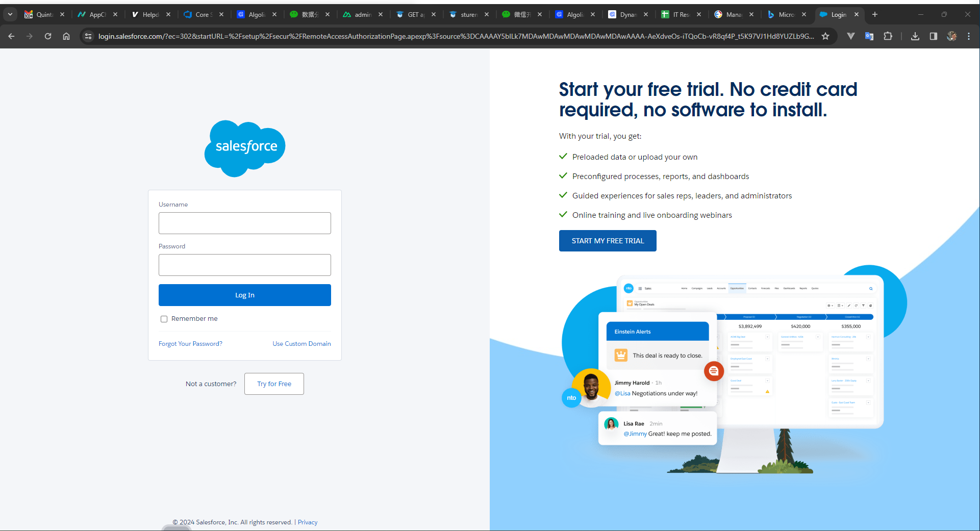Click the Remember me label text

point(194,319)
